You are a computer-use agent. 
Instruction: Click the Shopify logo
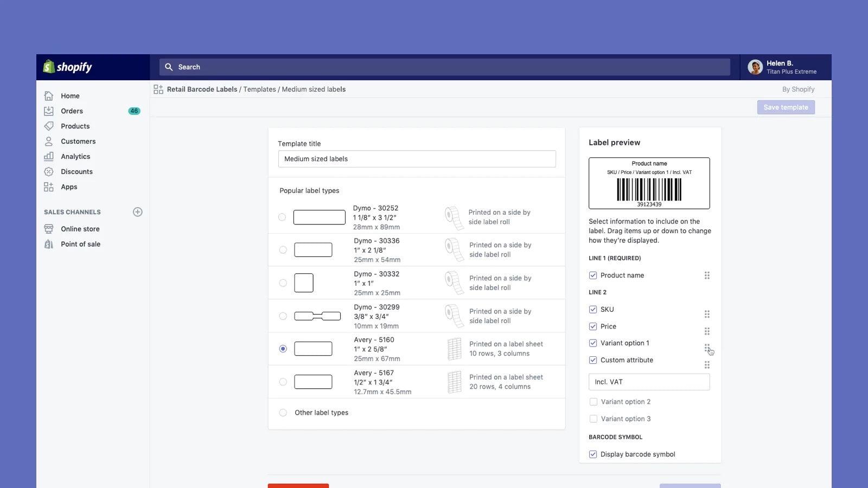(68, 67)
